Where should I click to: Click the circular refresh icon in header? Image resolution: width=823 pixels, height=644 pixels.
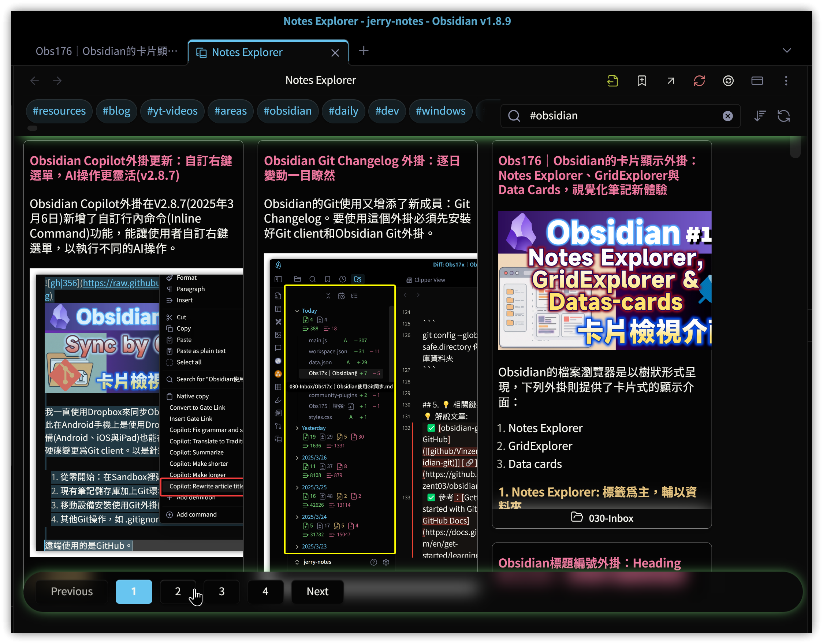pyautogui.click(x=728, y=81)
